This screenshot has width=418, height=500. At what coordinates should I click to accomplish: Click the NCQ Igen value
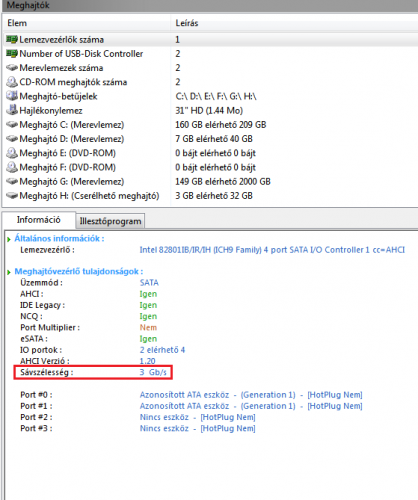pos(148,316)
